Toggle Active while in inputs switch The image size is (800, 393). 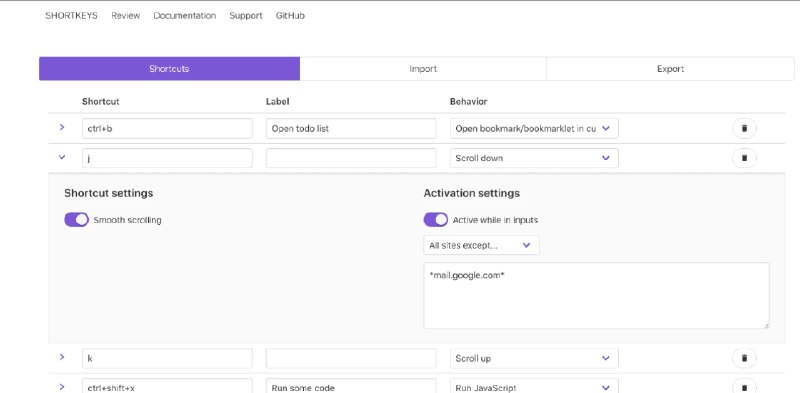436,220
